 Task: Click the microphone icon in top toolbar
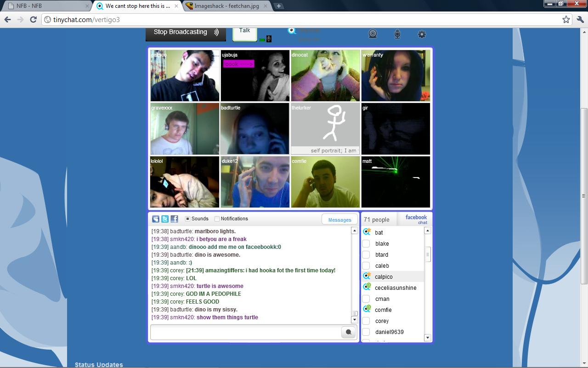click(397, 34)
